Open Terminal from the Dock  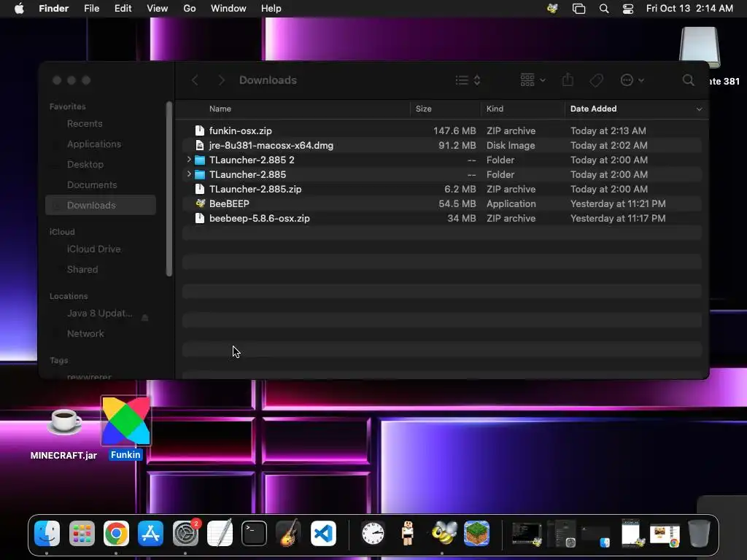pos(254,533)
